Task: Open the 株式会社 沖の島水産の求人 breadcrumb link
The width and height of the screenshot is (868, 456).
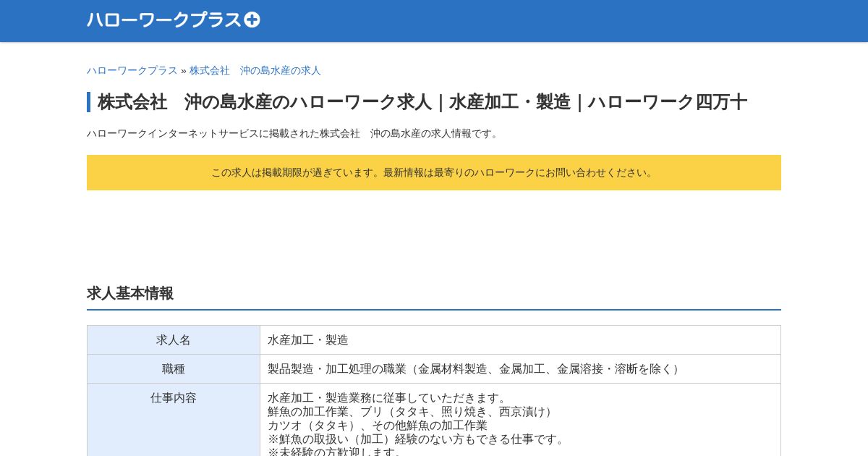Action: point(255,70)
